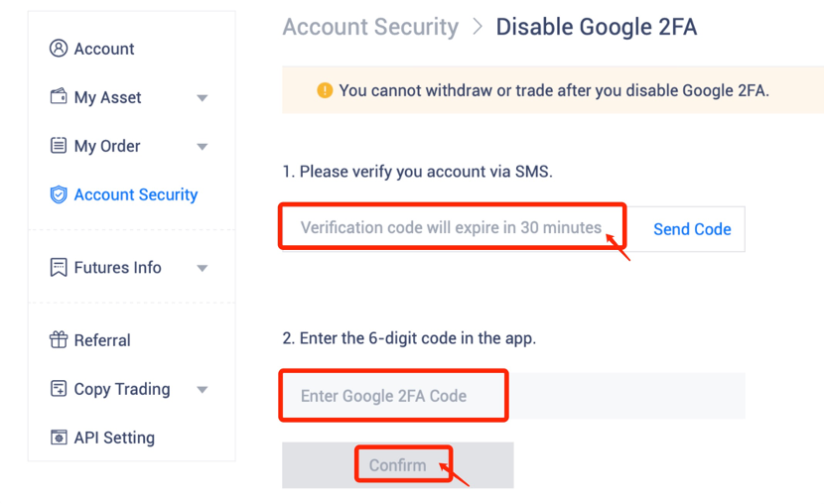Viewport: 824px width, 504px height.
Task: Open the Account menu item
Action: pyautogui.click(x=104, y=49)
